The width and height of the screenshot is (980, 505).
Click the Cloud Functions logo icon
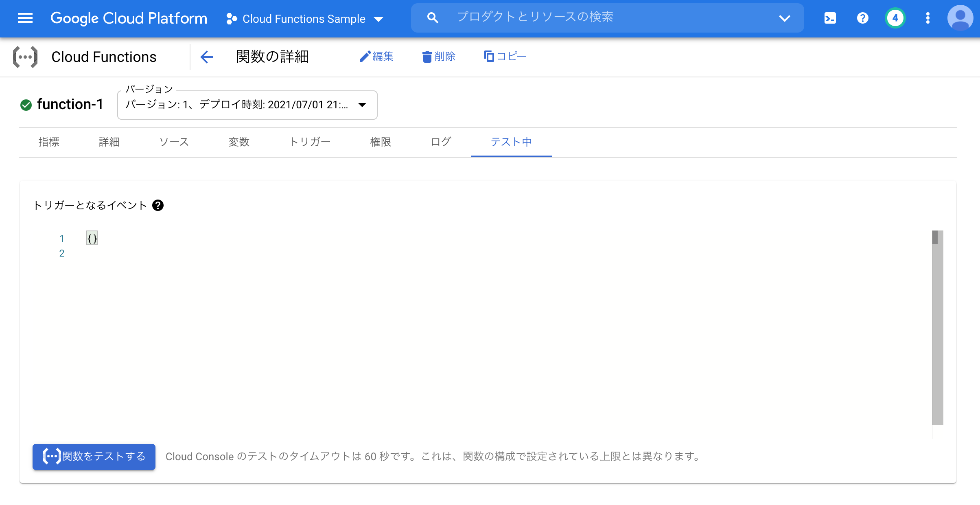25,57
